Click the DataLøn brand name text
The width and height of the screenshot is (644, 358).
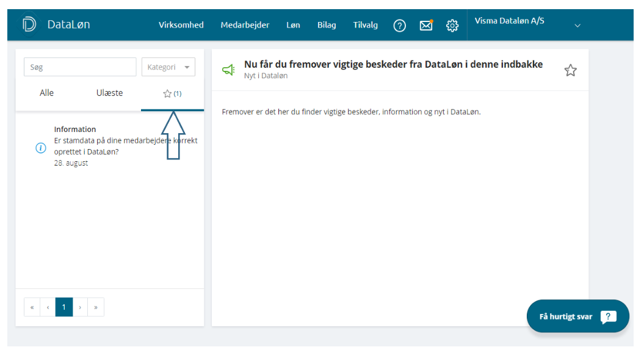(68, 24)
